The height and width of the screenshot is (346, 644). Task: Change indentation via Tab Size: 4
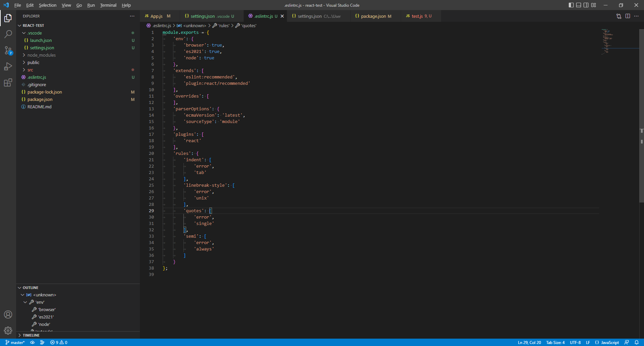point(555,342)
